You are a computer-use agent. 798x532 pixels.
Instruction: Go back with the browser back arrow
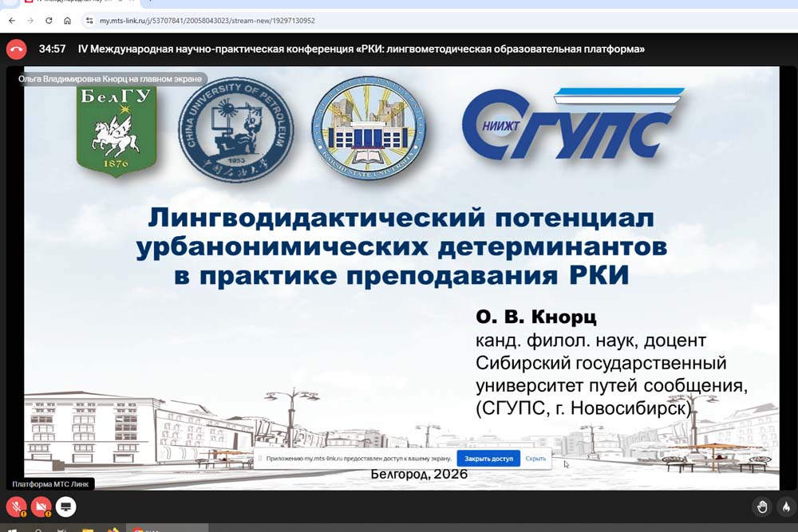[x=12, y=21]
